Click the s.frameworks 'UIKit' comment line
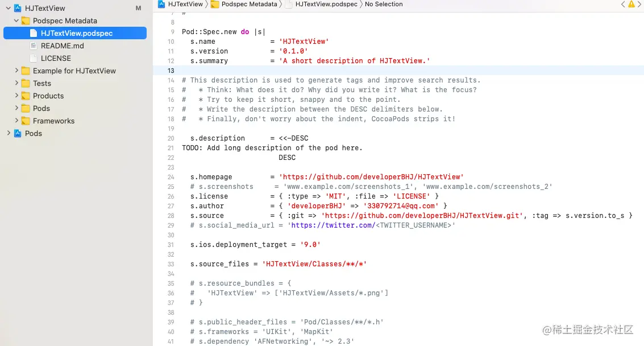The width and height of the screenshot is (644, 346). [261, 332]
